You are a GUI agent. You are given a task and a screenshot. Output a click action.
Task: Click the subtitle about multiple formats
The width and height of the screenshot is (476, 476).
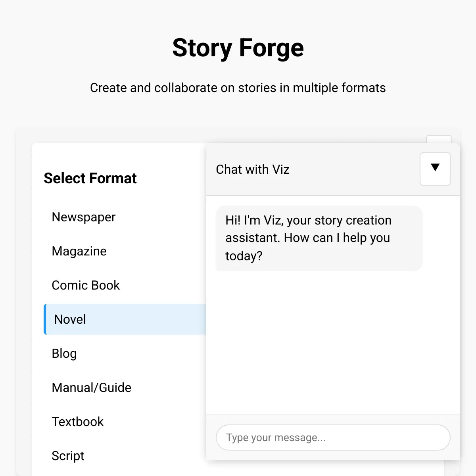238,88
